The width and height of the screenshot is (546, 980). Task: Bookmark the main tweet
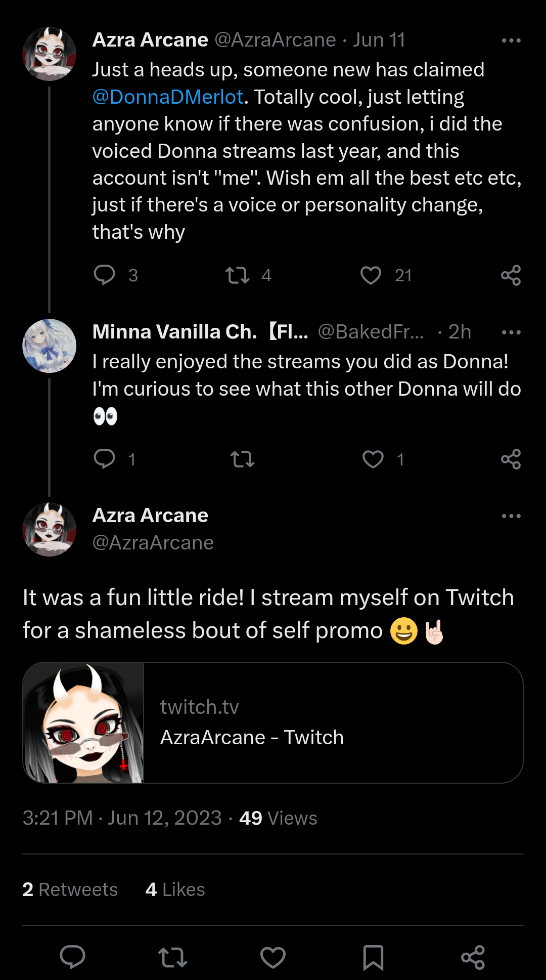point(373,957)
